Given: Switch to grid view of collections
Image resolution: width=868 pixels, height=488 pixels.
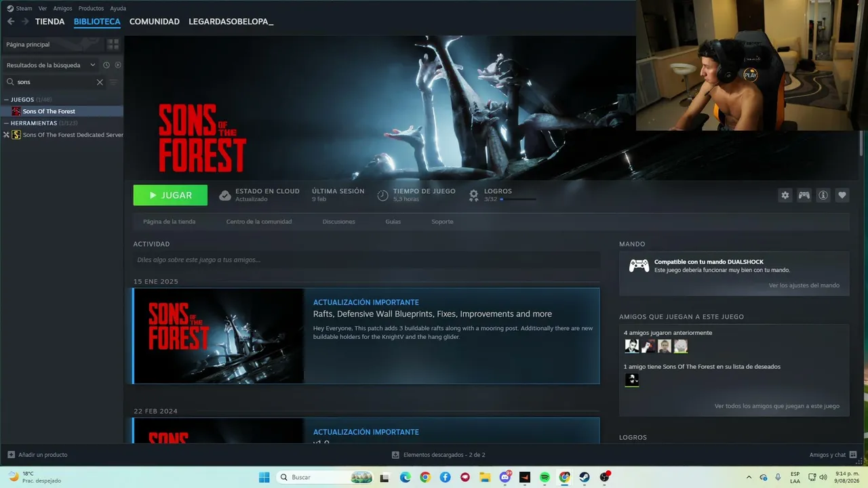Looking at the screenshot, I should [113, 44].
